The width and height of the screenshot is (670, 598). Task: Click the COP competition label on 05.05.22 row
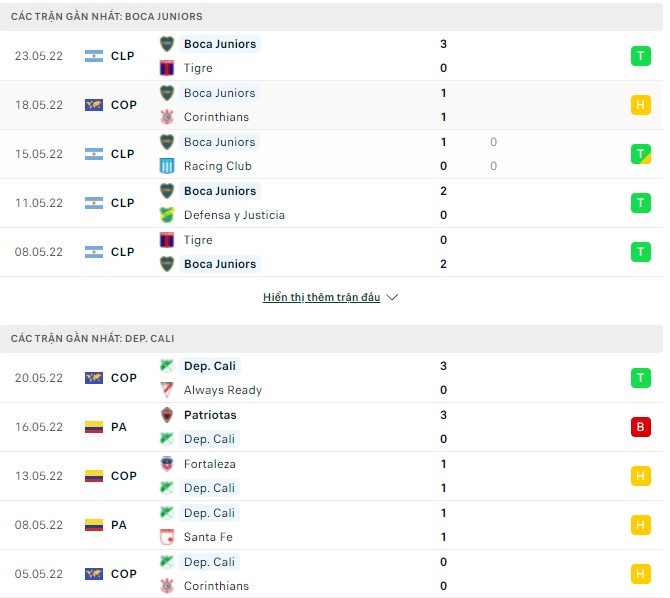tap(124, 574)
